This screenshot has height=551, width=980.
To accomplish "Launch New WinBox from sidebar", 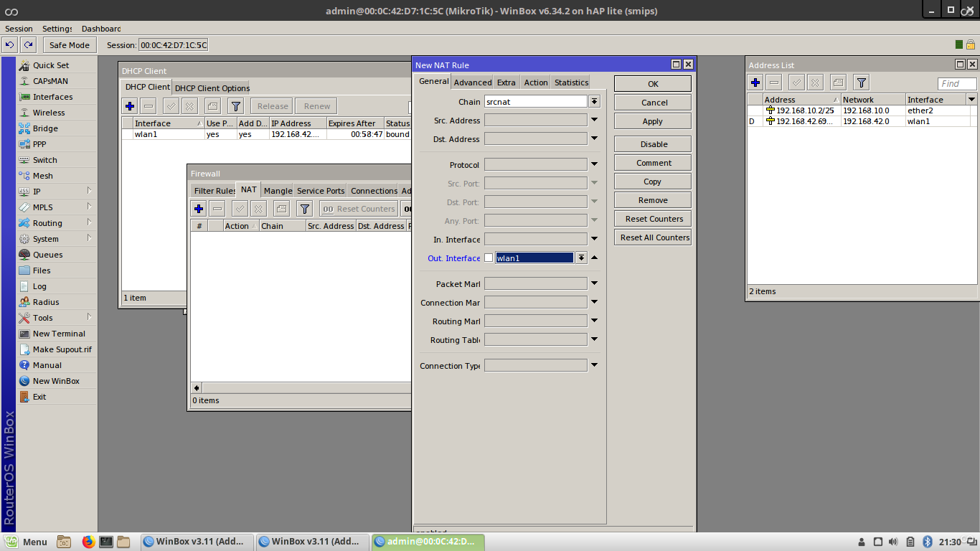I will tap(57, 381).
